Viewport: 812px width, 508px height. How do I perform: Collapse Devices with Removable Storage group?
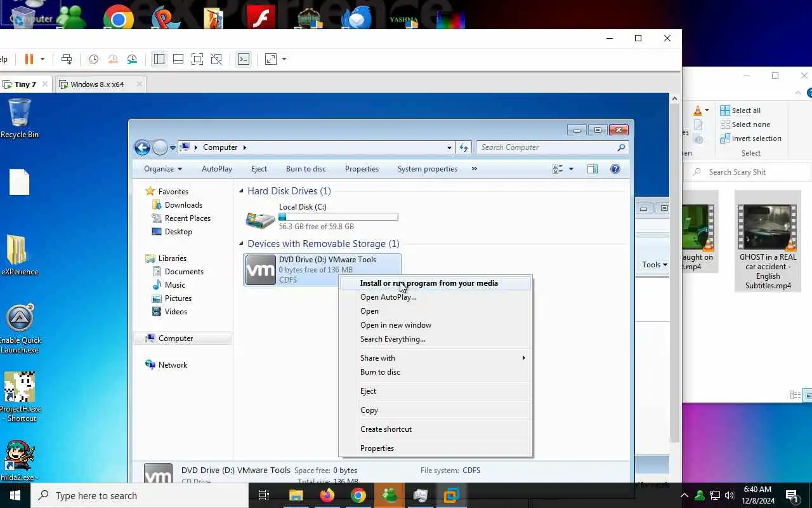[x=241, y=244]
